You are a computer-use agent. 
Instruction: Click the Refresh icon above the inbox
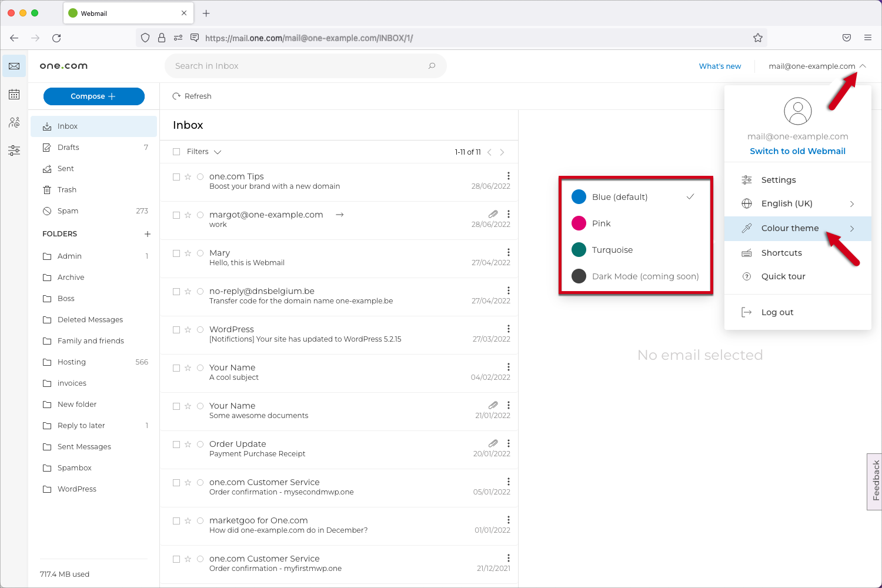coord(176,96)
